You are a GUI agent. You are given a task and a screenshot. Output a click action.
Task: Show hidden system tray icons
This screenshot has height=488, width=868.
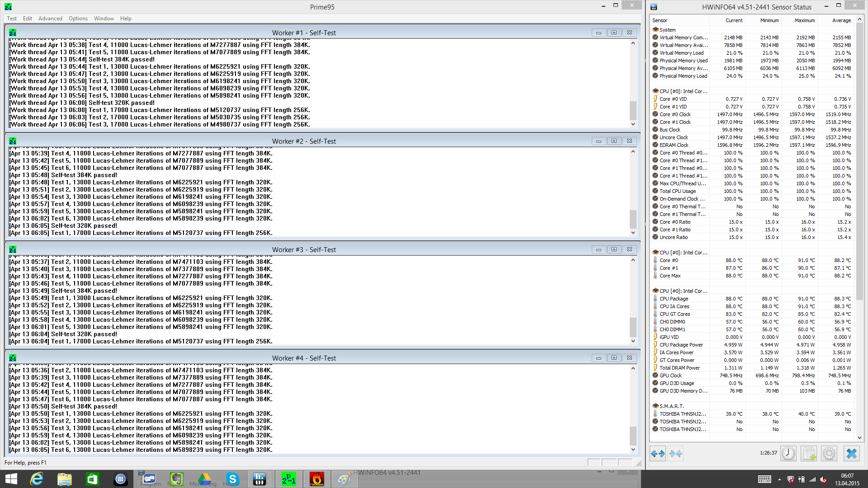click(779, 479)
